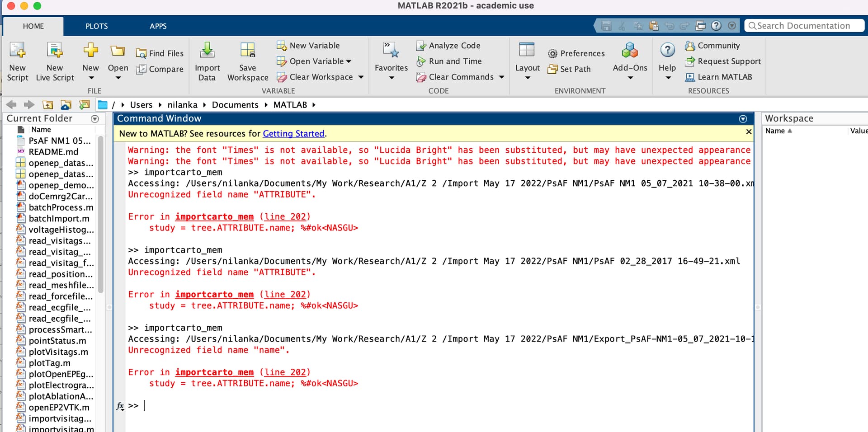Expand Clear Workspace dropdown arrow
The width and height of the screenshot is (868, 432).
[361, 77]
